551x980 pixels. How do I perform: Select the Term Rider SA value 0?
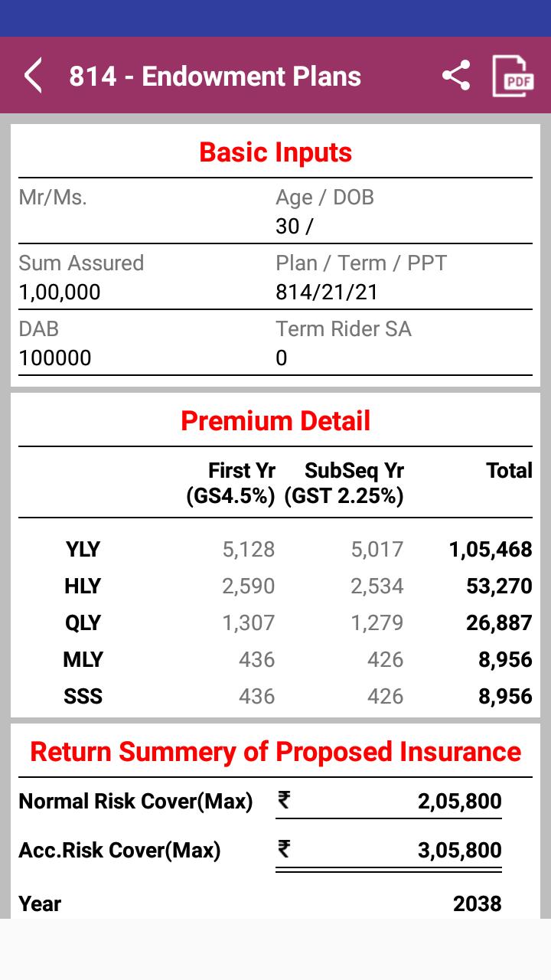click(x=282, y=358)
